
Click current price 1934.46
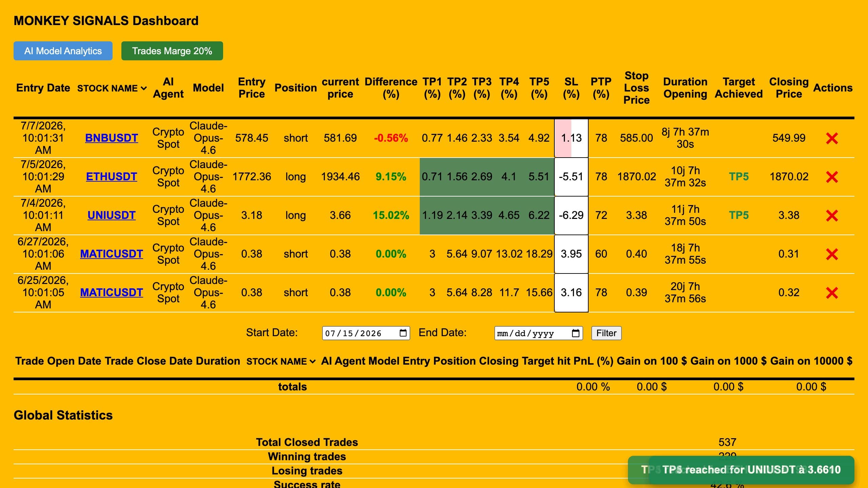(x=340, y=177)
